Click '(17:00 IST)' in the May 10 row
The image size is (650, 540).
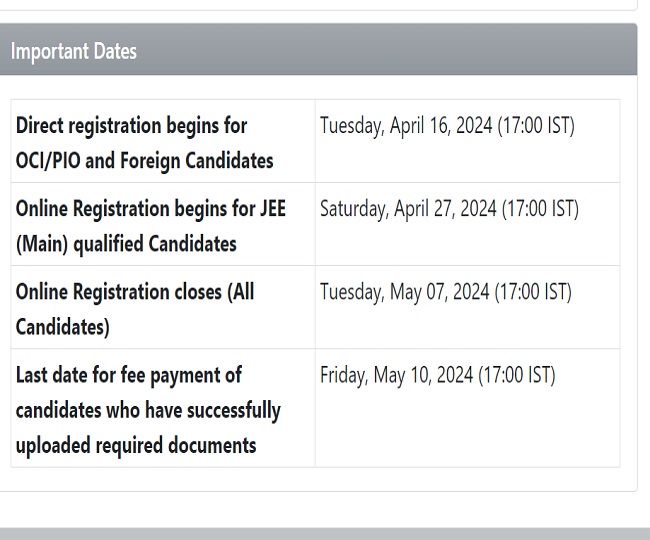pos(517,375)
